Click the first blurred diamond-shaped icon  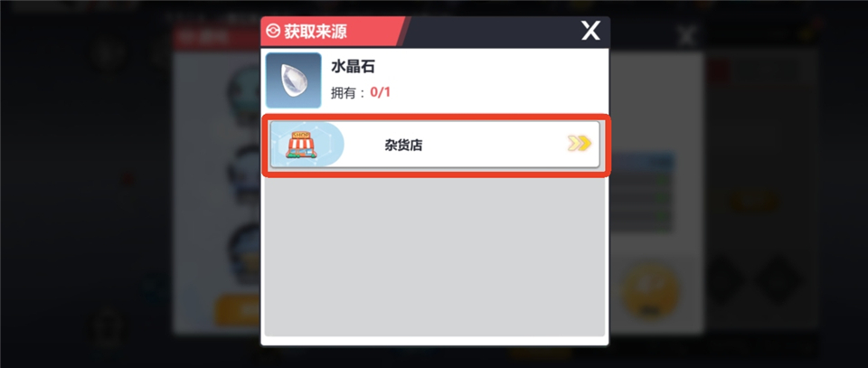coord(725,279)
